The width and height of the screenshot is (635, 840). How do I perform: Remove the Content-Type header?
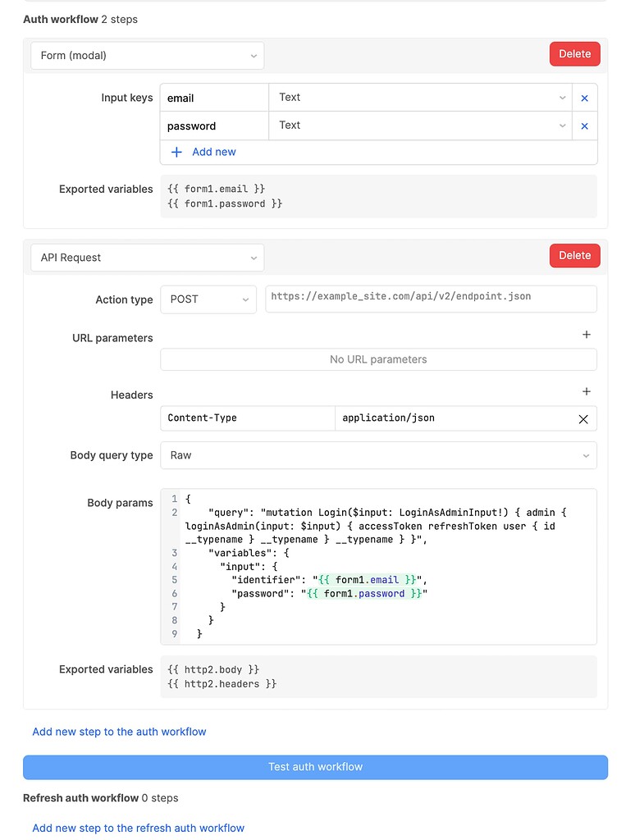583,418
